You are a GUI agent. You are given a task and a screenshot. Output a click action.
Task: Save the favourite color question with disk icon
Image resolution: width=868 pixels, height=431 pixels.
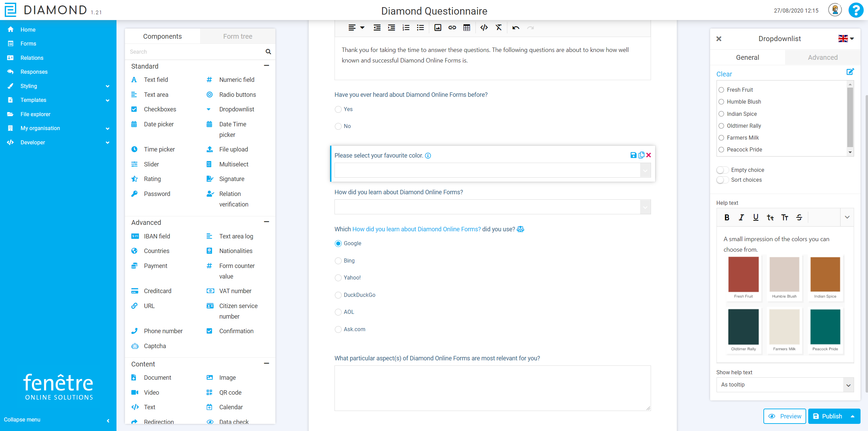tap(633, 155)
